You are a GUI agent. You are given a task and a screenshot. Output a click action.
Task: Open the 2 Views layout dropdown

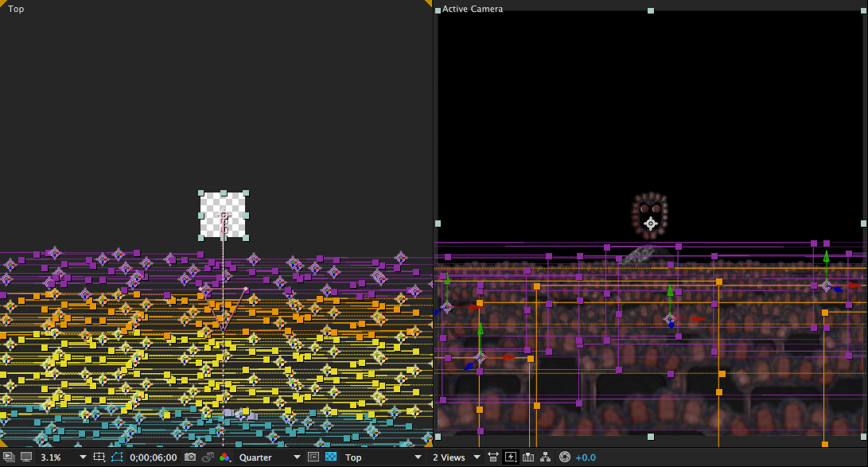[x=456, y=457]
